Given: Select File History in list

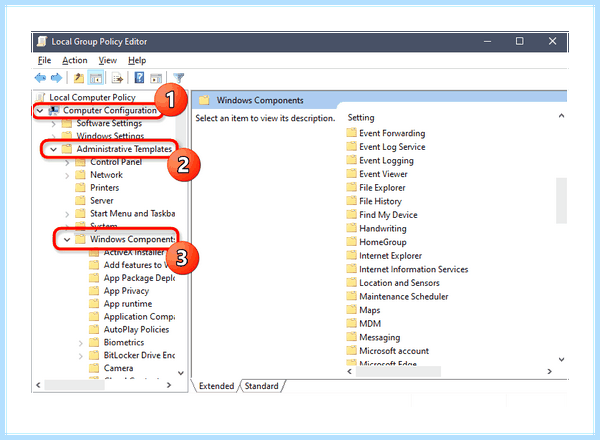Looking at the screenshot, I should coord(380,201).
